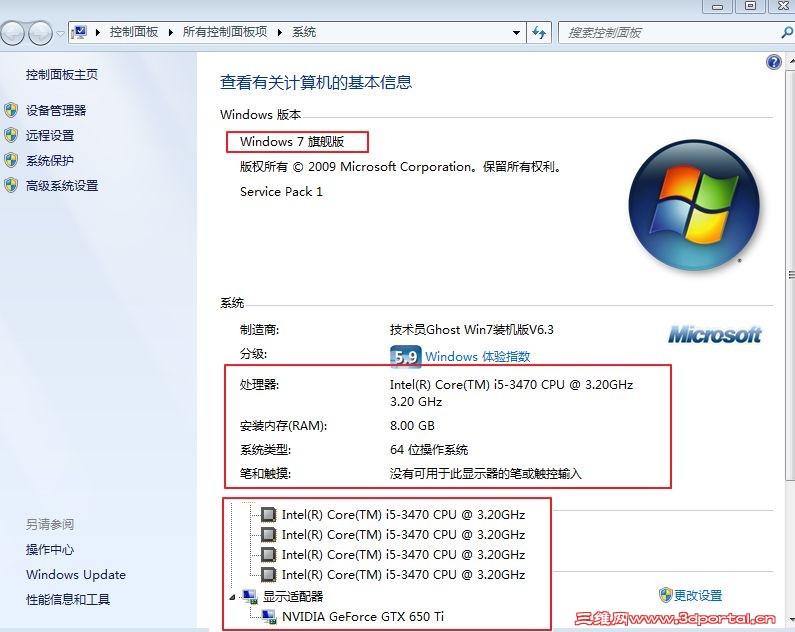The width and height of the screenshot is (795, 632).
Task: Select the NVIDIA GeForce GTX 650 Ti entry
Action: [x=363, y=616]
